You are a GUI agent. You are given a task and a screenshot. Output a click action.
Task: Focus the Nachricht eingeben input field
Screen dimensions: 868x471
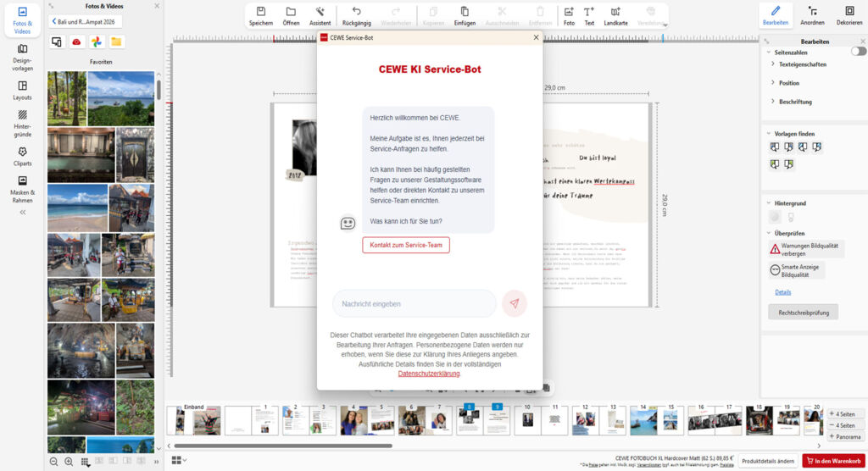coord(414,304)
